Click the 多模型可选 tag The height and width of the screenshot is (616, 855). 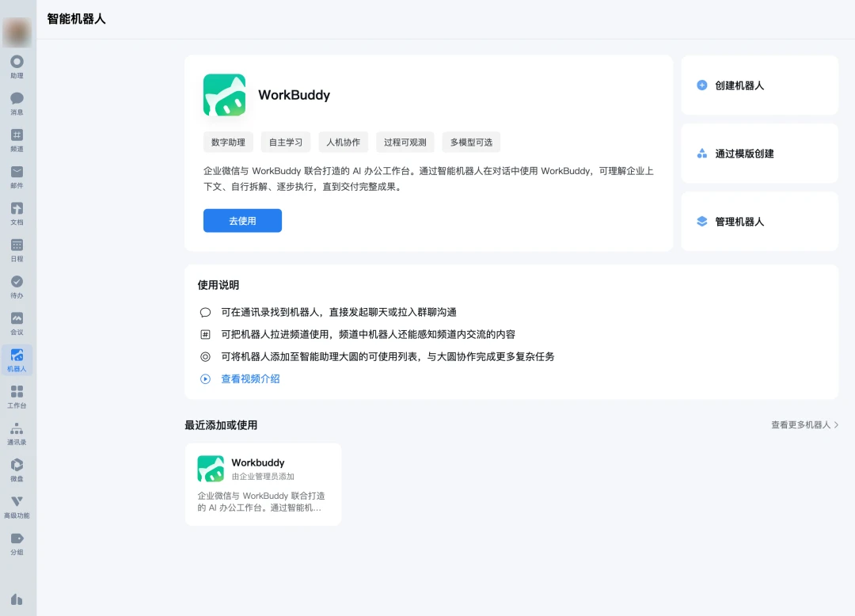[x=471, y=143]
